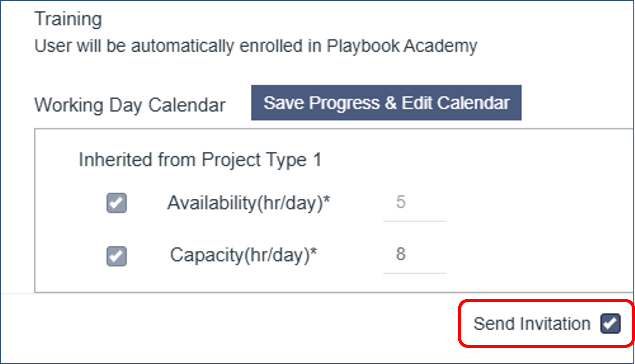The height and width of the screenshot is (364, 635).
Task: Click the underline beneath the Availability value
Action: click(415, 221)
